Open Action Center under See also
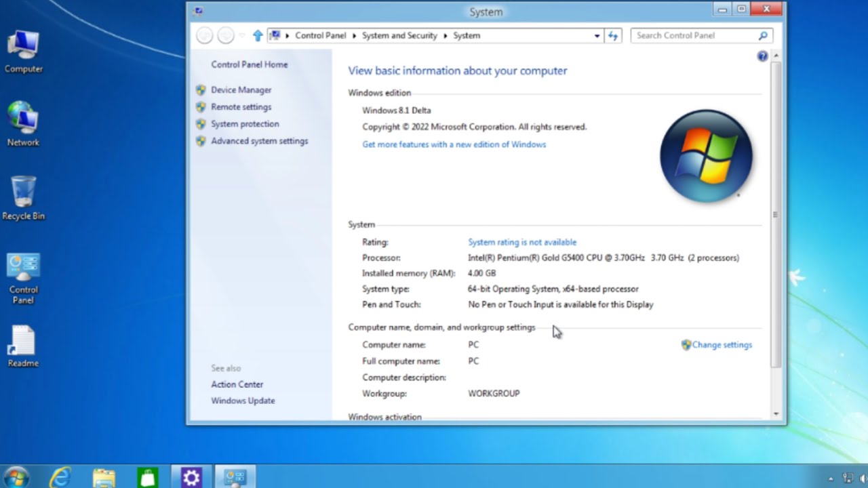868x488 pixels. (237, 384)
